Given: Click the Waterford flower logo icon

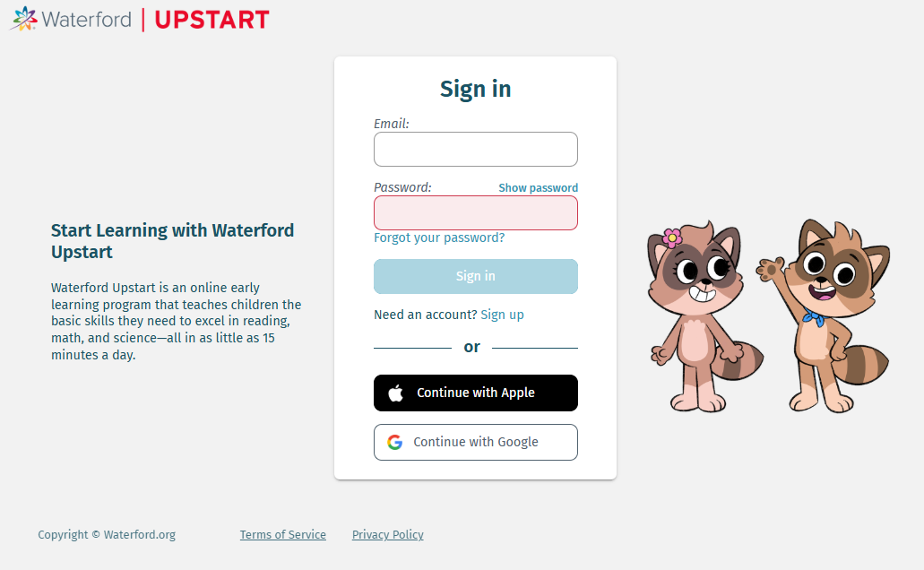Looking at the screenshot, I should coord(24,19).
